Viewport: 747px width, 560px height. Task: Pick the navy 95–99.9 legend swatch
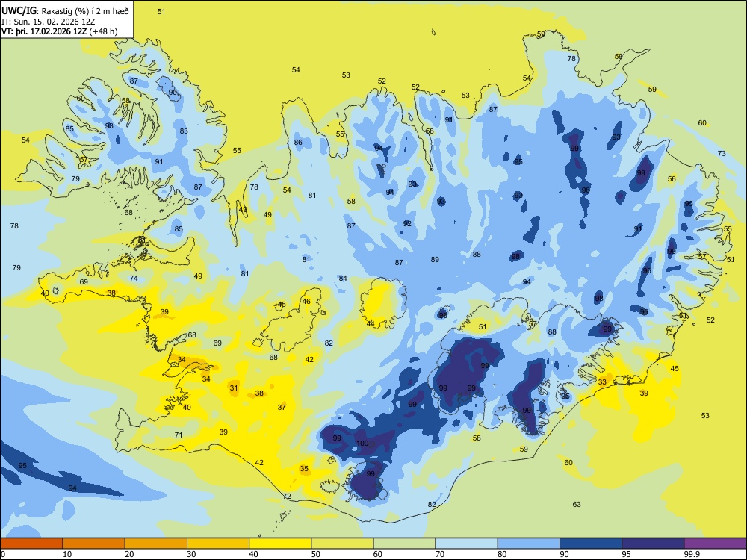pos(653,544)
